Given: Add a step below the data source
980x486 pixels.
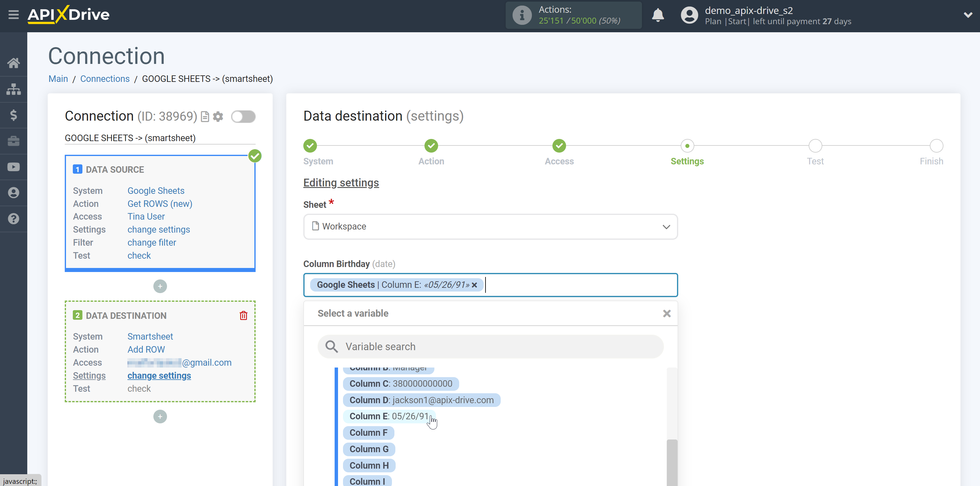Looking at the screenshot, I should click(x=160, y=286).
